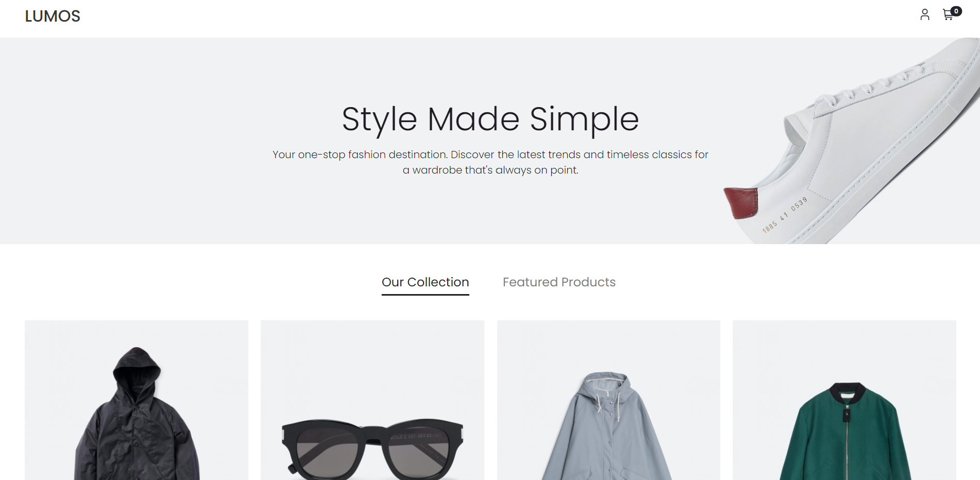Open the black hooded jacket product
The height and width of the screenshot is (480, 980).
coord(137,412)
